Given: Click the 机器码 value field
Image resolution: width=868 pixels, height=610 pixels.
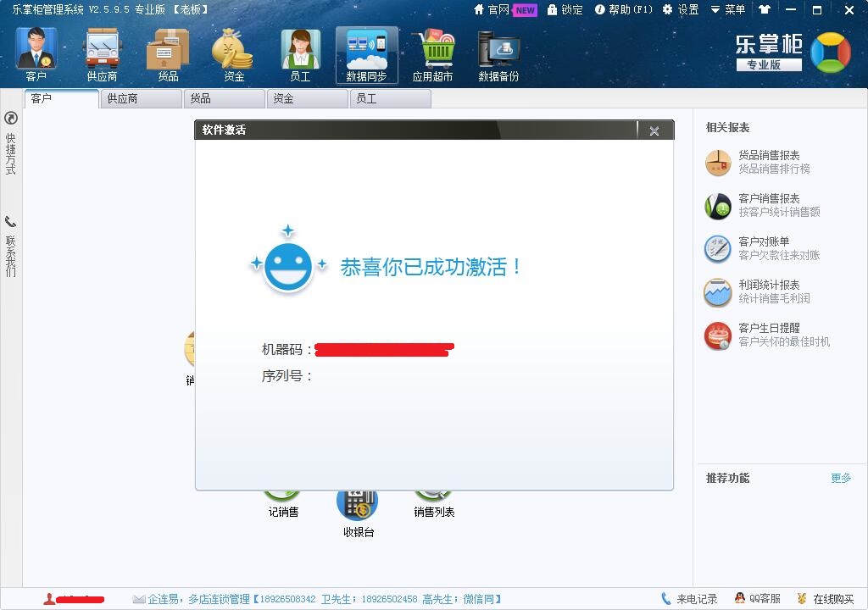Looking at the screenshot, I should click(x=384, y=350).
